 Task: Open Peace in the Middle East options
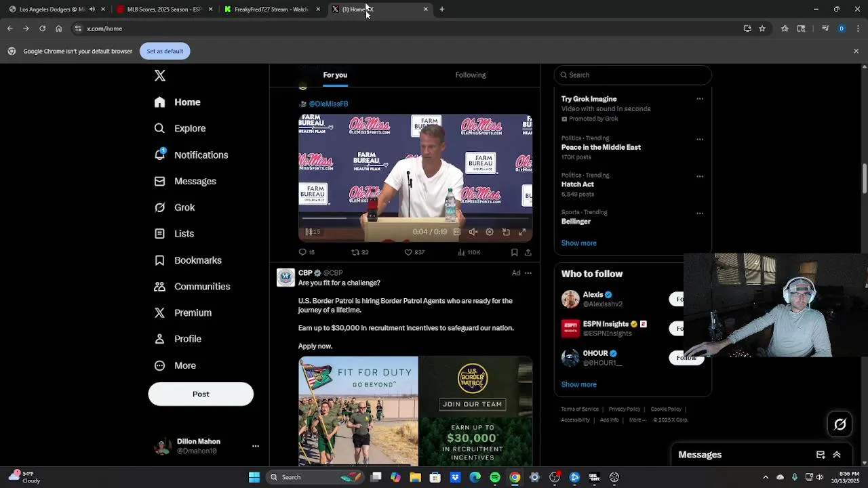point(700,140)
